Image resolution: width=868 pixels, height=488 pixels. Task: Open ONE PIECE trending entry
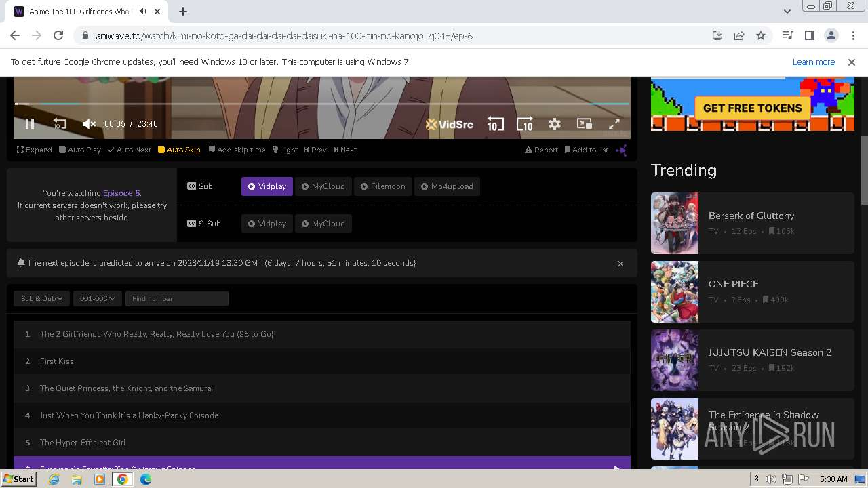(753, 291)
